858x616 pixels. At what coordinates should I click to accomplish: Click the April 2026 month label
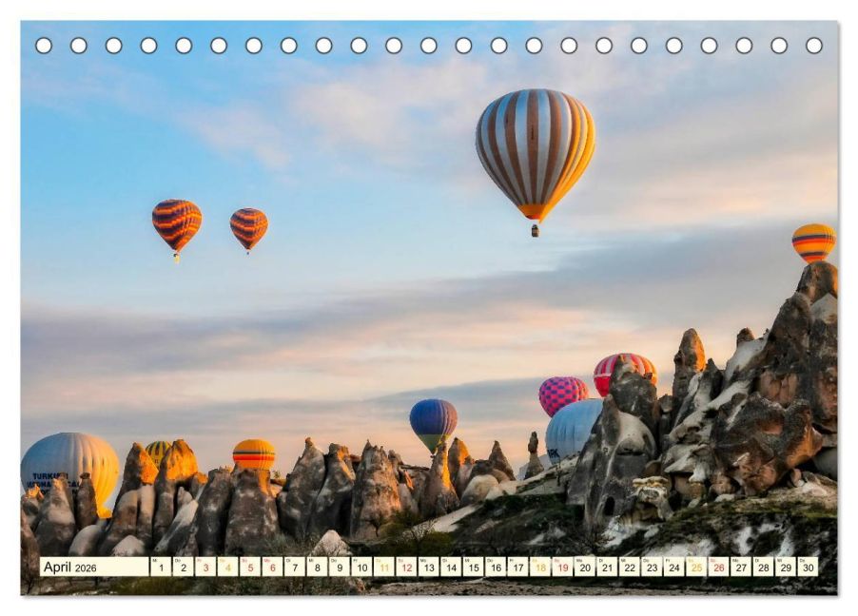[x=70, y=567]
